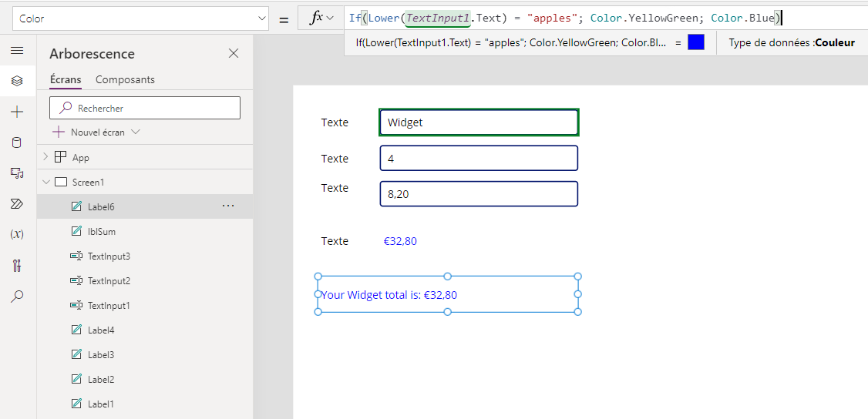The width and height of the screenshot is (868, 419).
Task: Click the blue color result swatch
Action: point(696,42)
